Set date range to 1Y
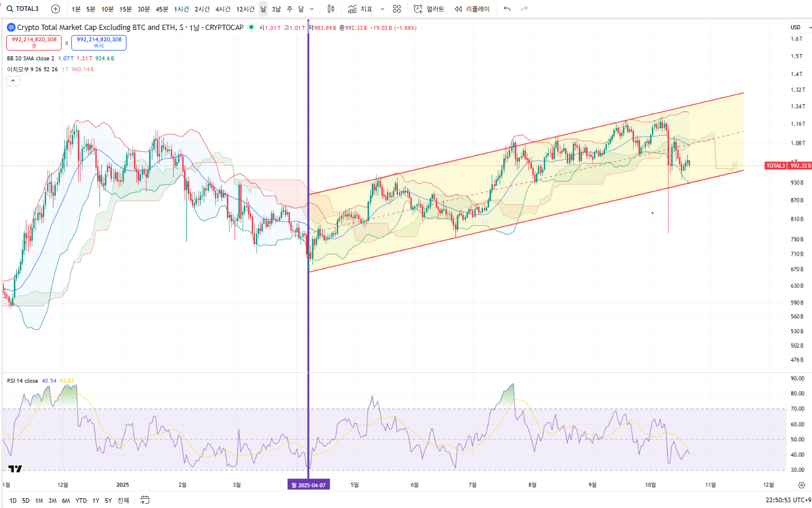 (x=96, y=501)
